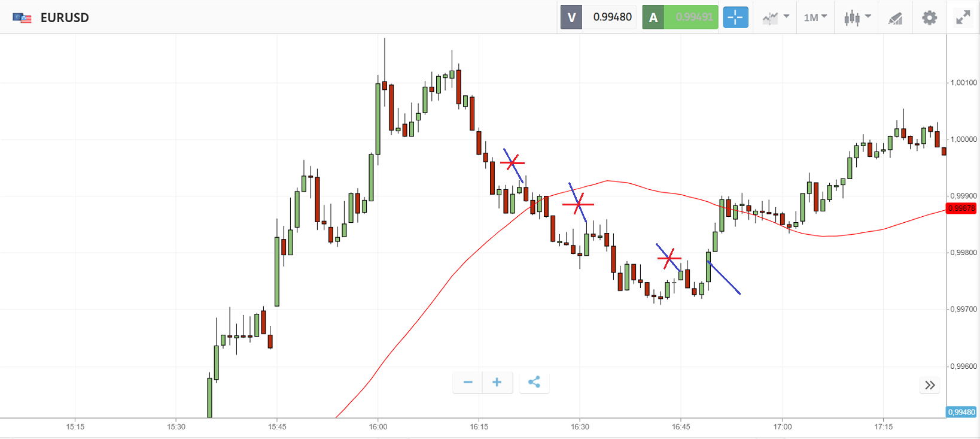Click the 17:00 time axis label
Viewport: 980px width, 439px height.
click(x=782, y=427)
